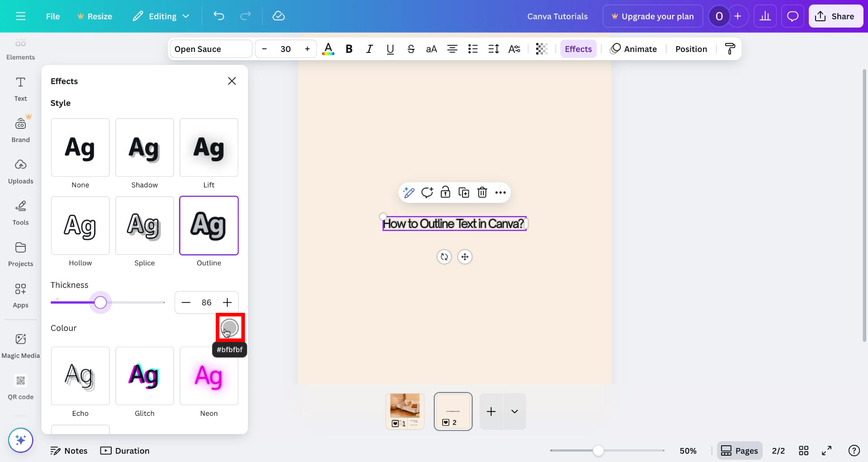Open text colour picker in toolbar
The image size is (868, 462).
click(x=328, y=49)
